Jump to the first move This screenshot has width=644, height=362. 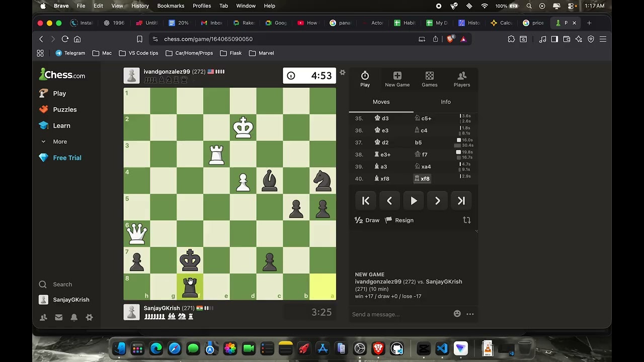pyautogui.click(x=366, y=201)
